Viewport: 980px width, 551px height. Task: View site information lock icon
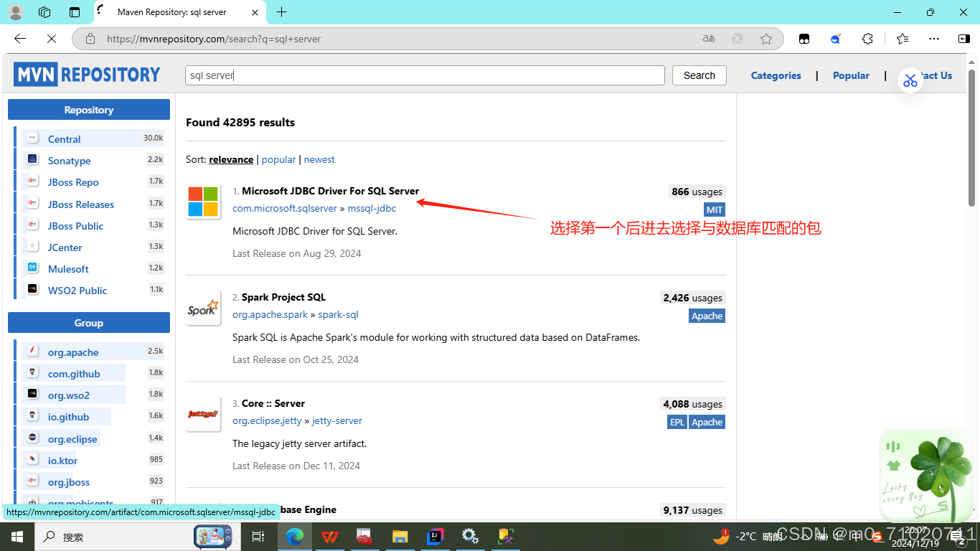tap(90, 39)
